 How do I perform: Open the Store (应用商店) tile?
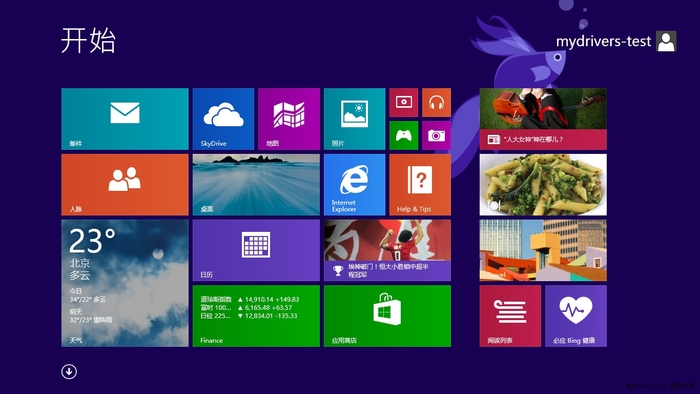388,316
